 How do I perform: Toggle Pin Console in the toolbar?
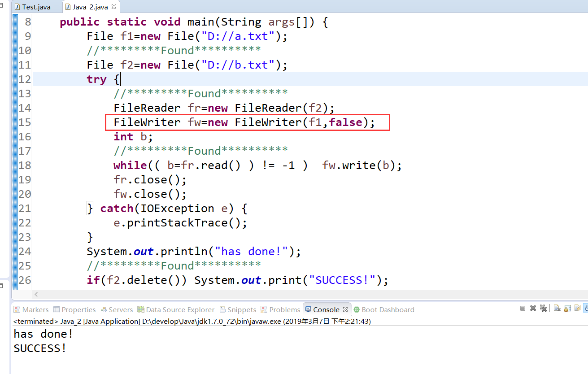(x=577, y=308)
